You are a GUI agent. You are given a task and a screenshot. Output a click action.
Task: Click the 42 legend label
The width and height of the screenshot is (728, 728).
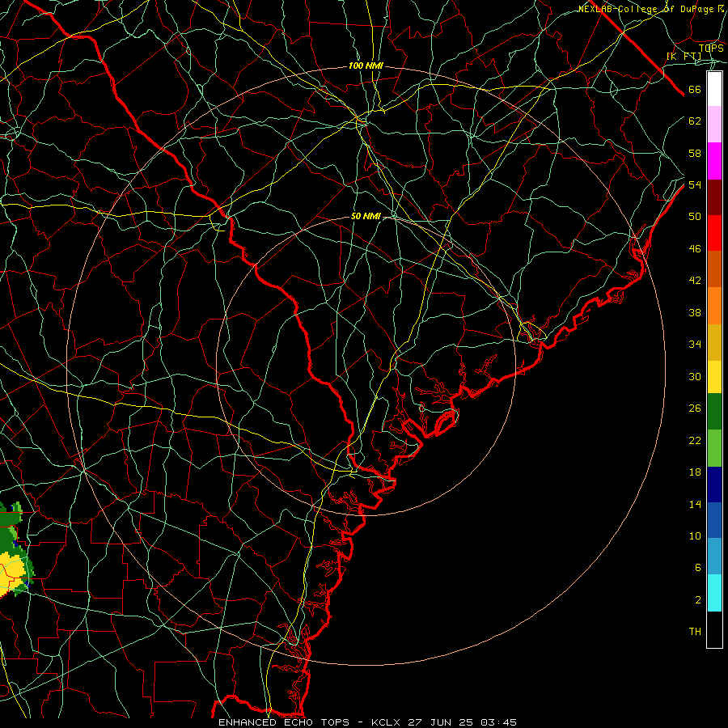(x=695, y=281)
